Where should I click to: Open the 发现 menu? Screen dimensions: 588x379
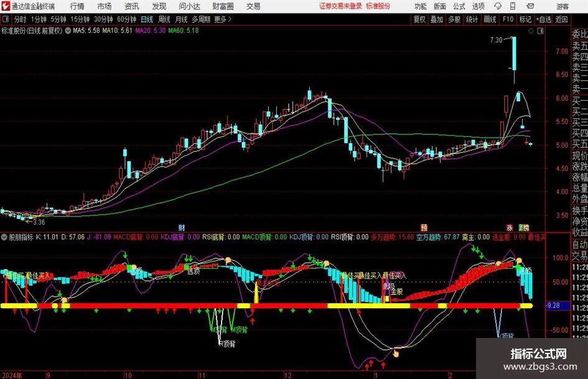click(x=159, y=6)
